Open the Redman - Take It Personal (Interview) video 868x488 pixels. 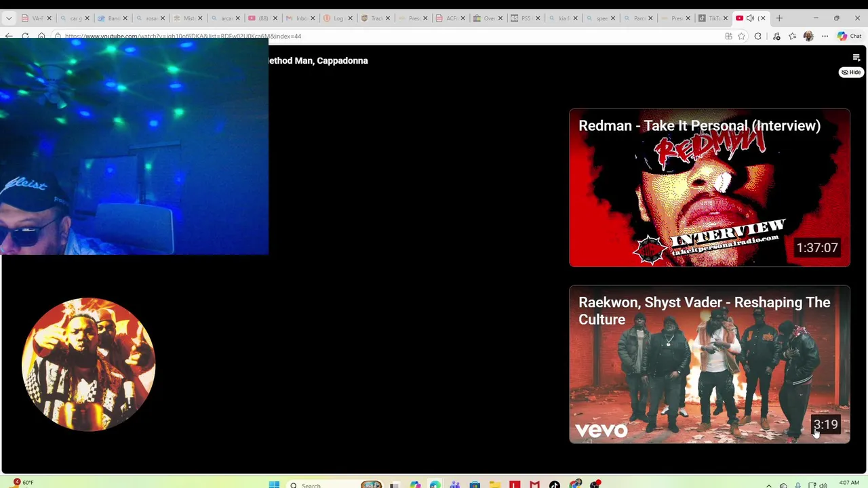(709, 188)
